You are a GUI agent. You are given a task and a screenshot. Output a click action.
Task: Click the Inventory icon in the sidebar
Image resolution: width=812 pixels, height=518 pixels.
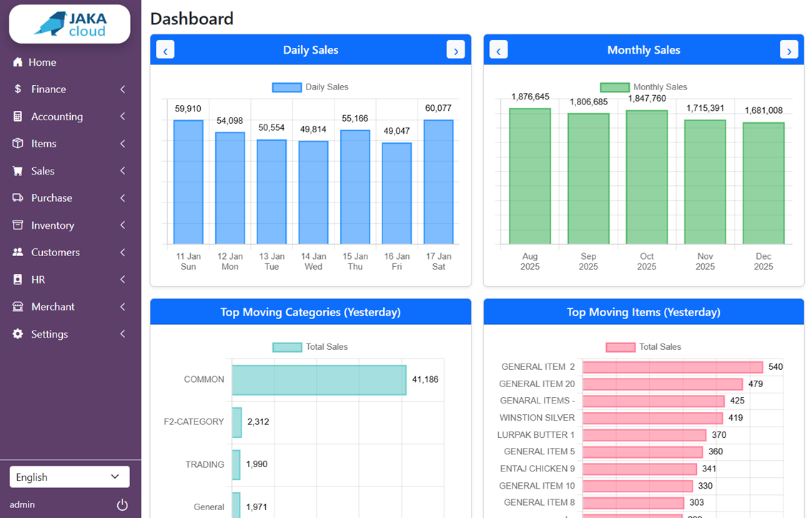click(x=17, y=225)
